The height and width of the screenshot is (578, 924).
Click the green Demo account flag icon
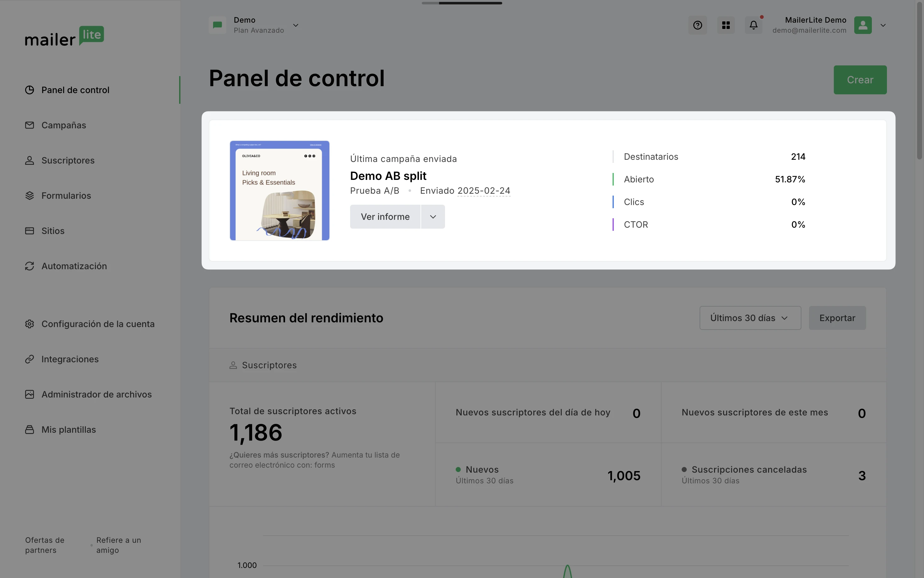point(217,25)
